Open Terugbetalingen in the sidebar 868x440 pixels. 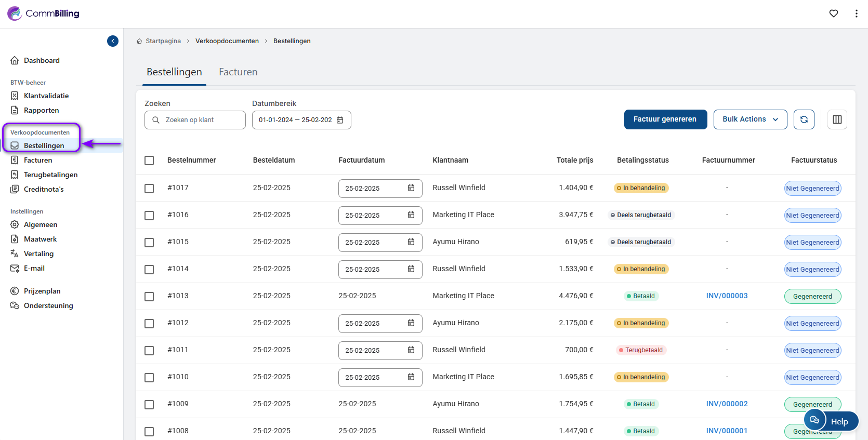[x=50, y=175]
